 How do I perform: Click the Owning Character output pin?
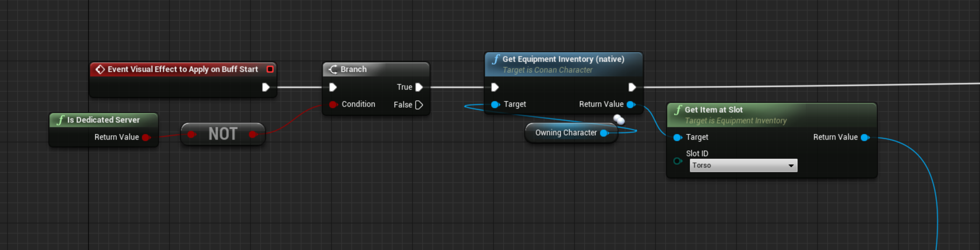pos(604,133)
